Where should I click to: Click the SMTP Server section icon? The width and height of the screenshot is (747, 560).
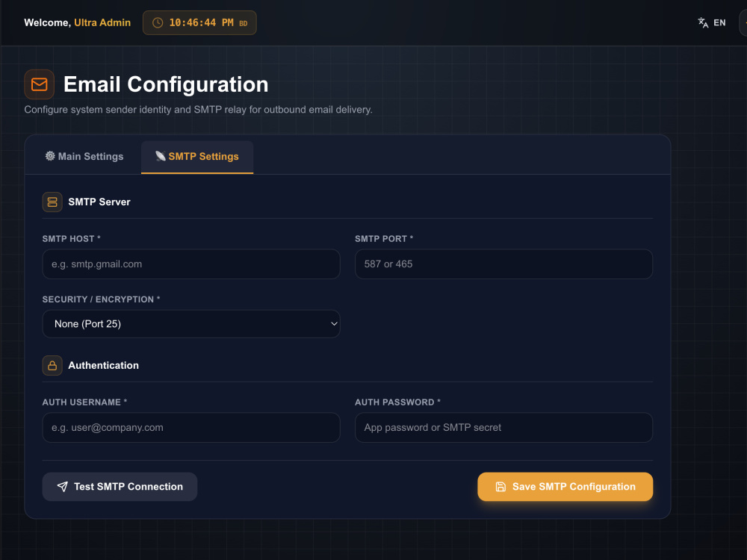tap(52, 202)
